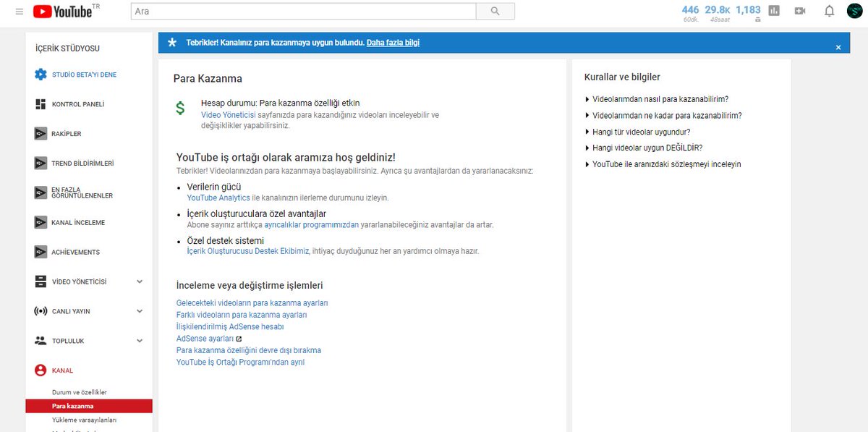868x432 pixels.
Task: Click the Achievements sidebar icon
Action: 41,252
